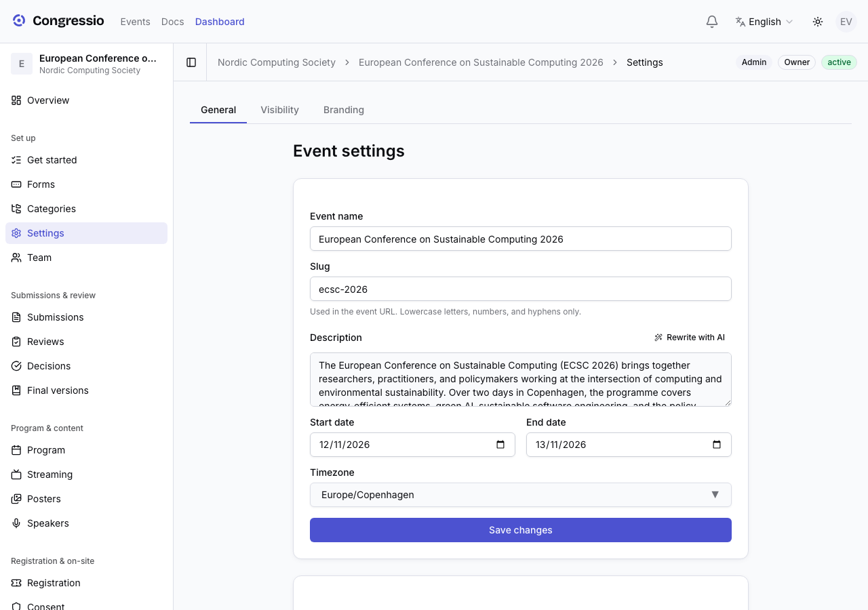Open Events in the top navigation
Screen dimensions: 868x610
click(x=136, y=22)
